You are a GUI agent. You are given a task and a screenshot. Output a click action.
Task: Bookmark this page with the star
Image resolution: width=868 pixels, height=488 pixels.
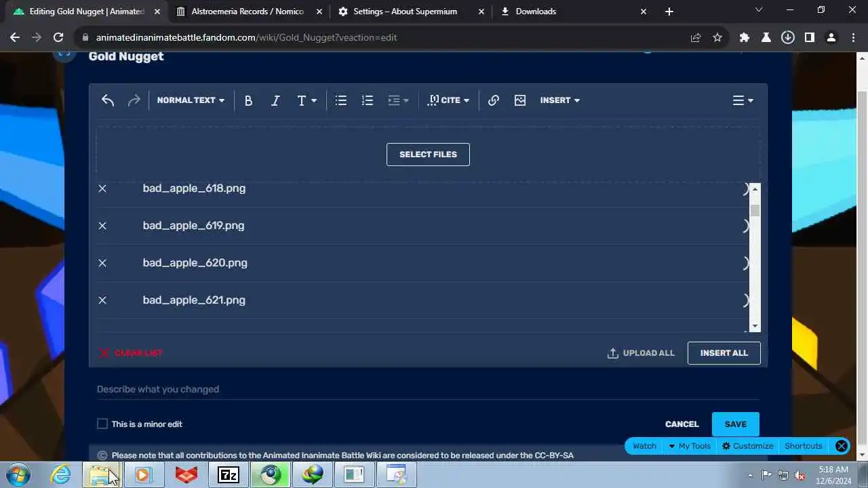tap(717, 38)
